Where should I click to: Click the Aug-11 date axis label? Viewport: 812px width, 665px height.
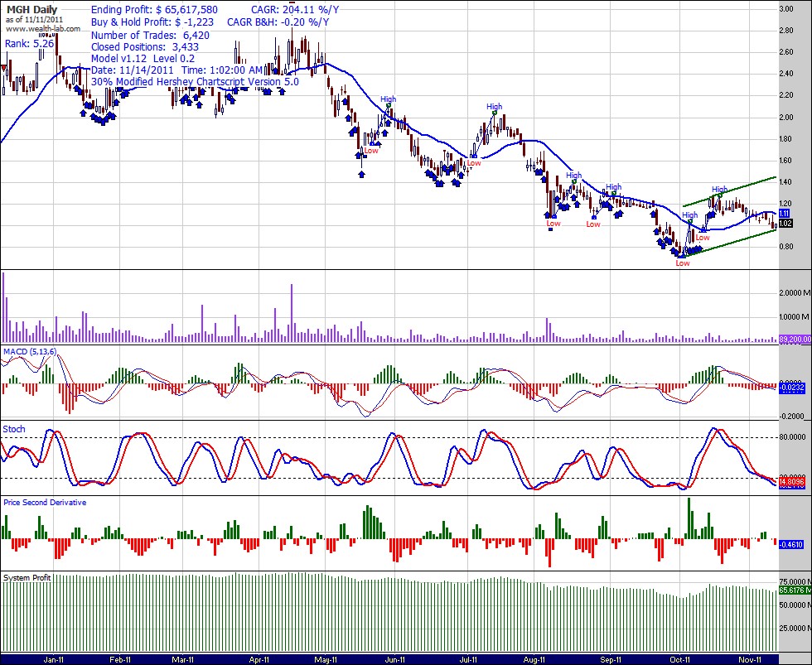point(536,660)
